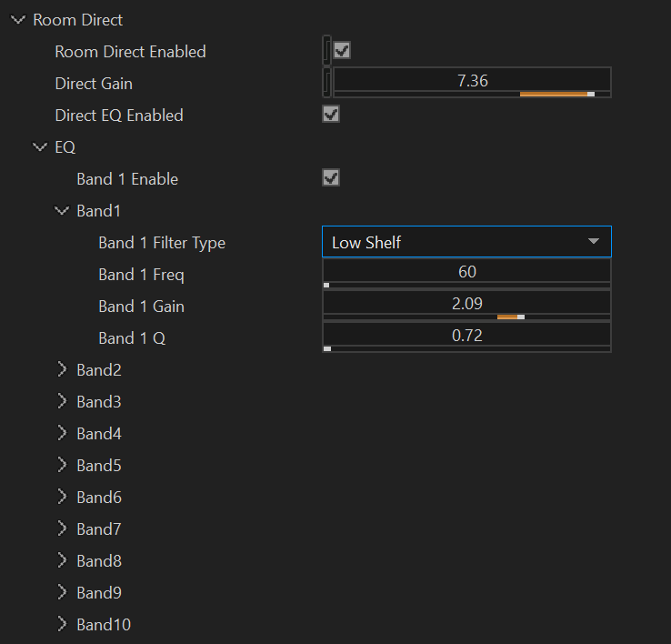Collapse the EQ tree node
The height and width of the screenshot is (644, 671).
click(40, 146)
